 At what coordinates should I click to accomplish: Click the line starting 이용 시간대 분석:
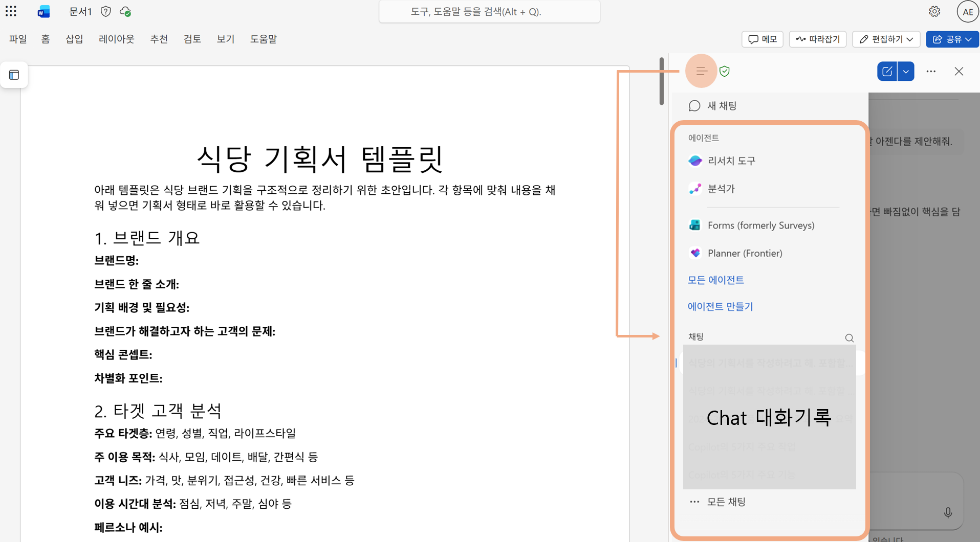pyautogui.click(x=193, y=504)
